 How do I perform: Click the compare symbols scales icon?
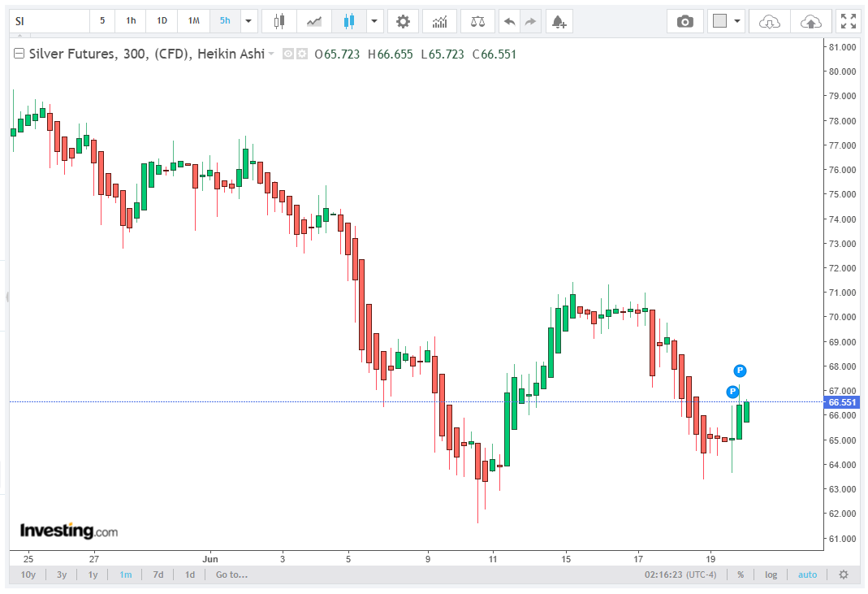pos(477,22)
